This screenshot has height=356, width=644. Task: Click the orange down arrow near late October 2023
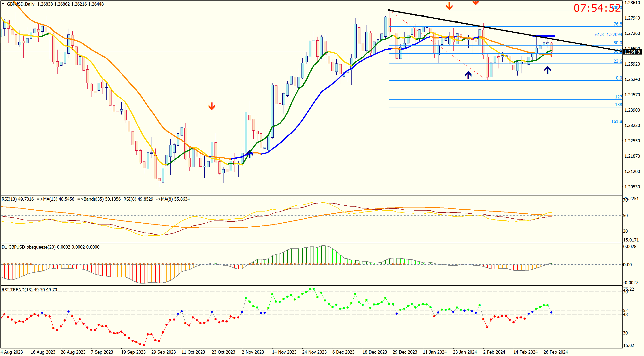pyautogui.click(x=211, y=106)
